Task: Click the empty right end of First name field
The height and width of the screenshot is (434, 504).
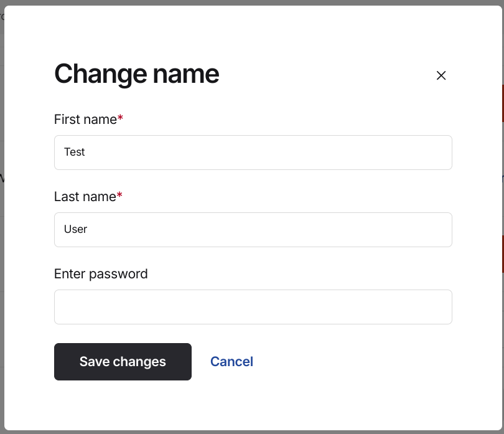Action: (429, 153)
